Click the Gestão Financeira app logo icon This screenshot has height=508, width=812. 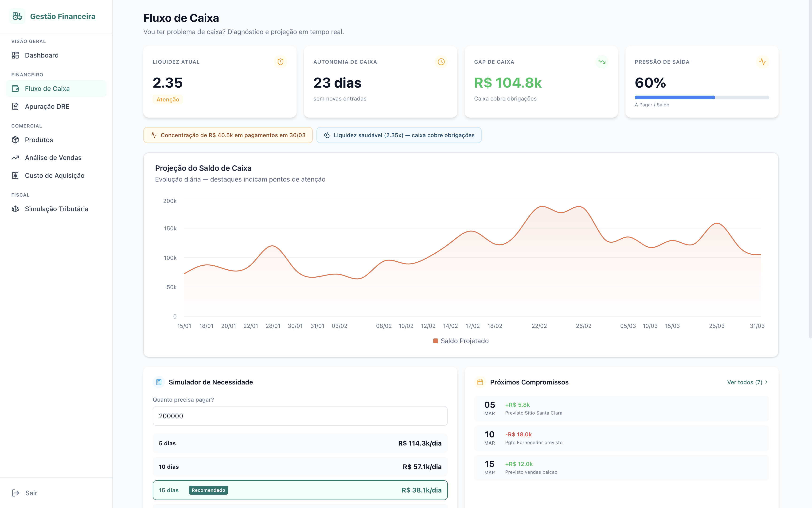click(17, 16)
